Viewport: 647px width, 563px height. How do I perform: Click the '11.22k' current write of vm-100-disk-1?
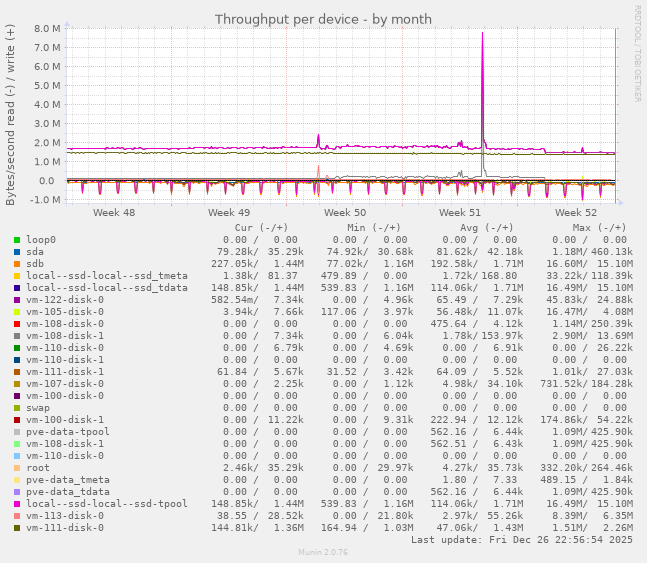[x=286, y=420]
